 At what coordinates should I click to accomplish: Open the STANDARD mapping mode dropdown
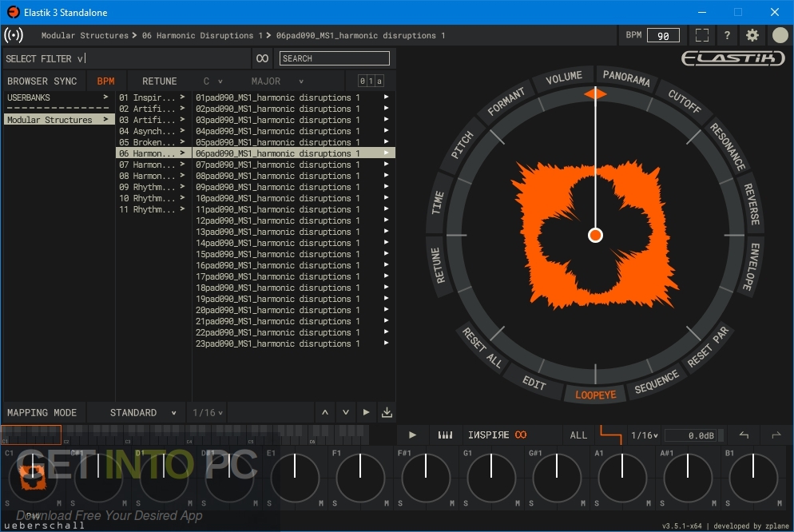click(143, 412)
